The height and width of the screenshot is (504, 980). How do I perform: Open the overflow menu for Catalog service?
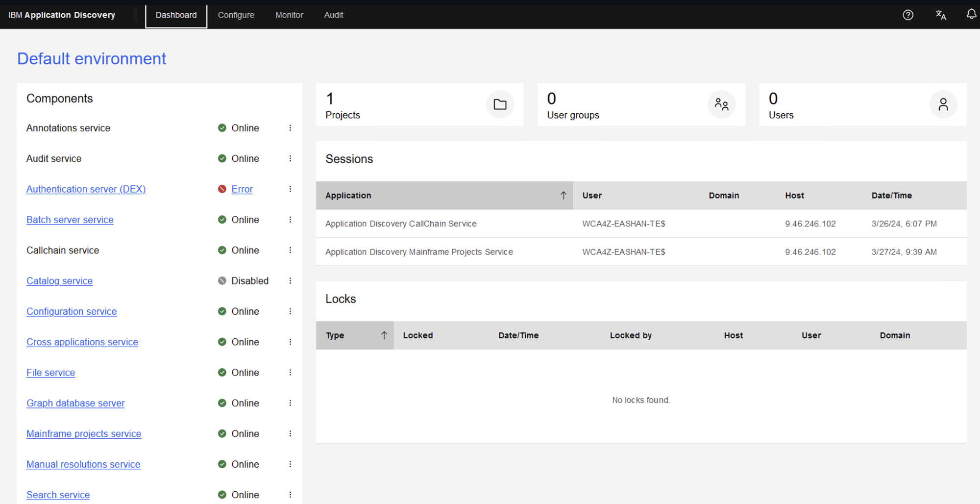[290, 281]
